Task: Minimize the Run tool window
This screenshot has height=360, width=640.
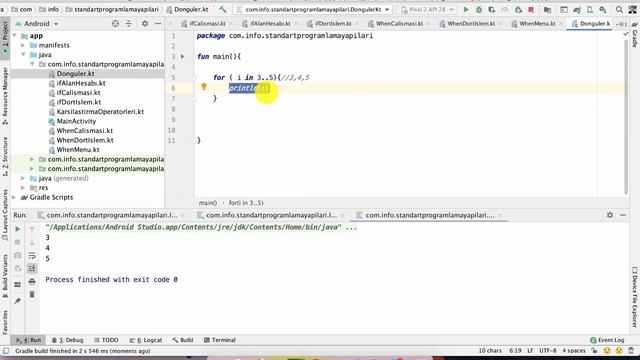Action: pyautogui.click(x=623, y=215)
